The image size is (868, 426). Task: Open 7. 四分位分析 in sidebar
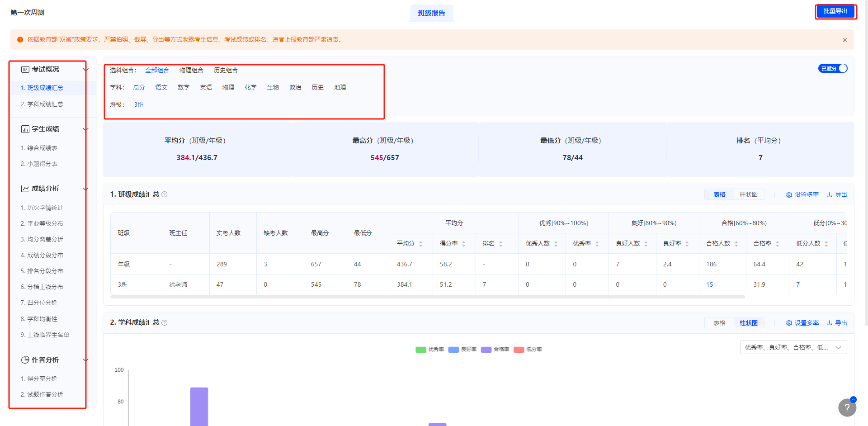39,303
